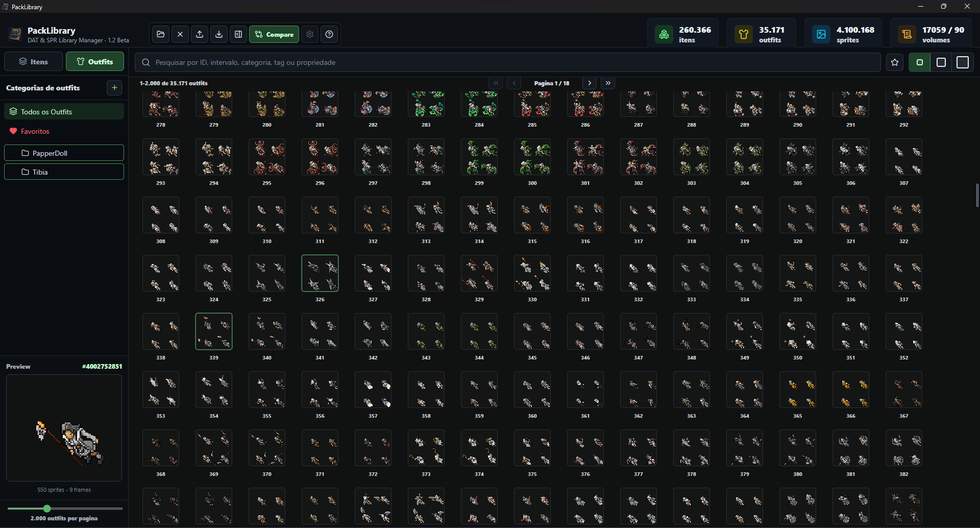Click the download arrow toolbar icon

pyautogui.click(x=219, y=34)
